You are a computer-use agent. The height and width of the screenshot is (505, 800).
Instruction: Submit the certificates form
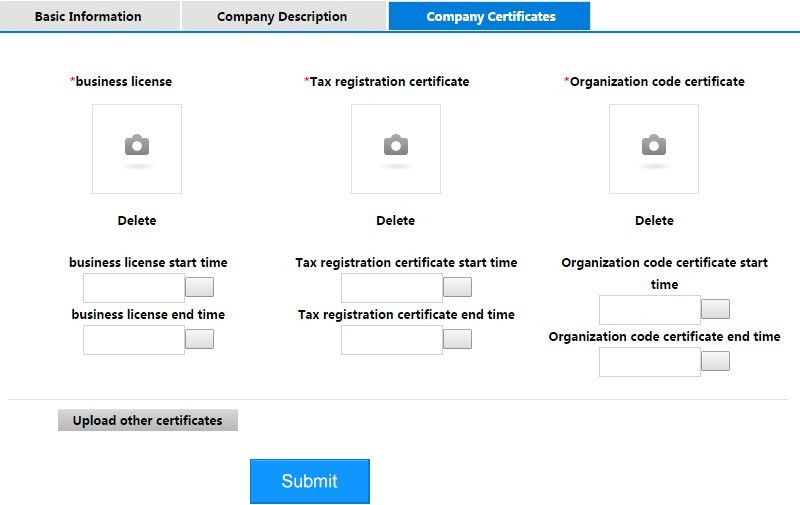[310, 481]
